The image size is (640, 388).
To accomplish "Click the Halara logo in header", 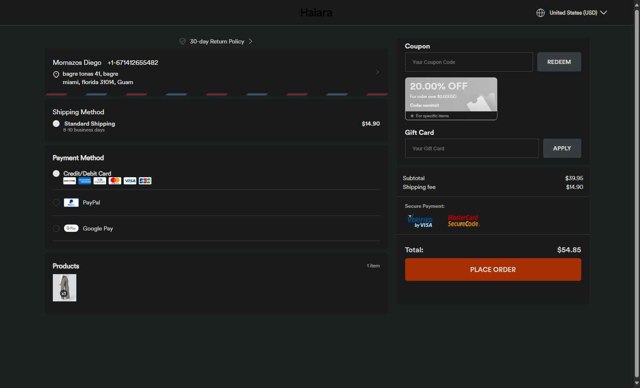I will [x=316, y=13].
